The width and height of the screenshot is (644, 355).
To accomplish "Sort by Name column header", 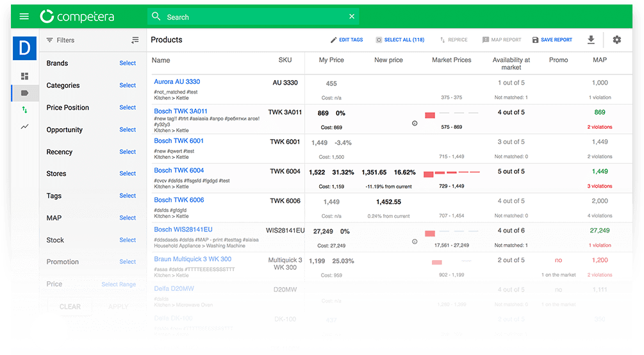I will coord(161,60).
